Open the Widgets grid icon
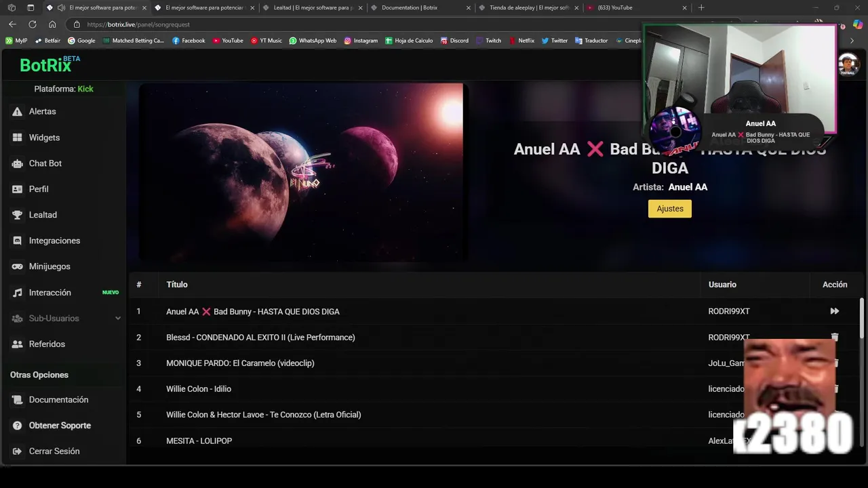This screenshot has width=868, height=488. click(17, 138)
